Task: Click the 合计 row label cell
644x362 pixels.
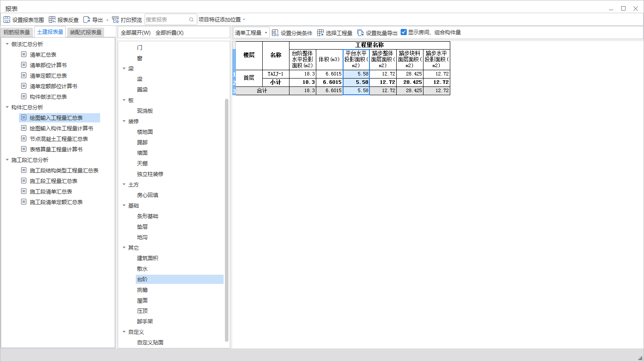Action: (262, 91)
